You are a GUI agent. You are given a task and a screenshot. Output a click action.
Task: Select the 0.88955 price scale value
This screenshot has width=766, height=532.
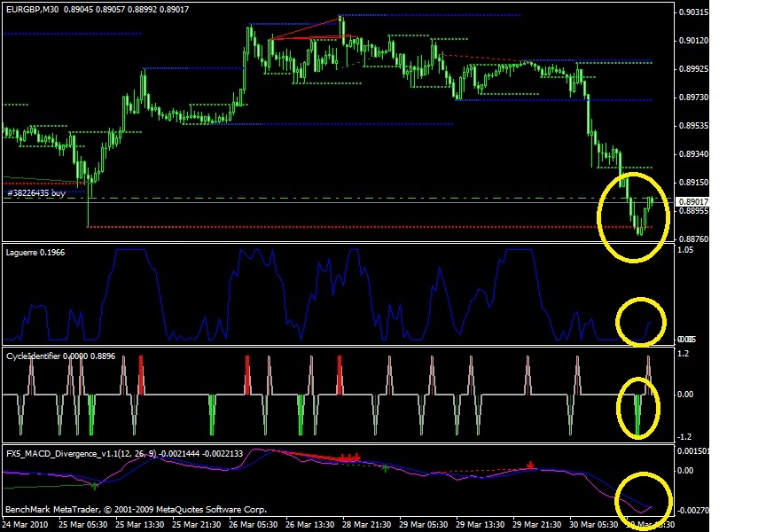(693, 210)
